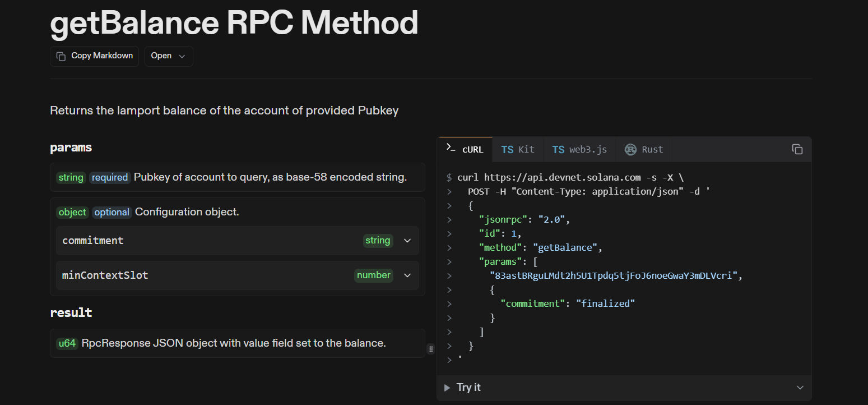Click the devnet URL in curl command
The image size is (868, 405).
(x=563, y=177)
